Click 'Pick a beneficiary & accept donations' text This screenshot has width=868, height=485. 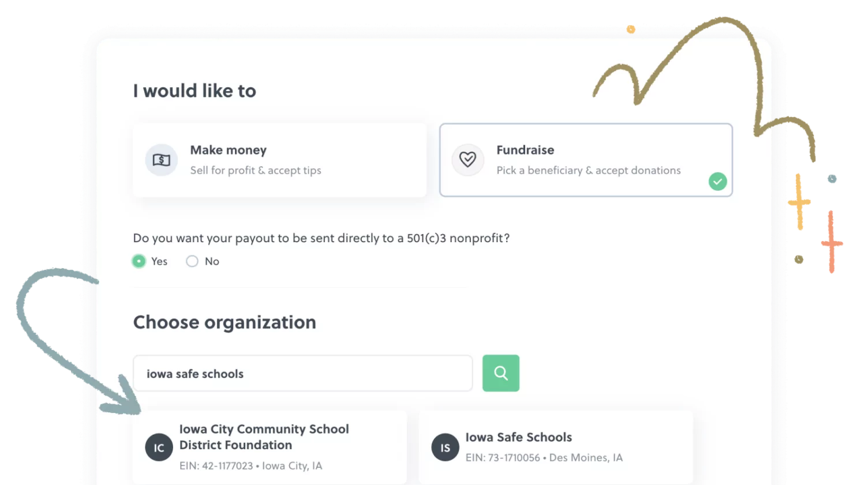[588, 170]
